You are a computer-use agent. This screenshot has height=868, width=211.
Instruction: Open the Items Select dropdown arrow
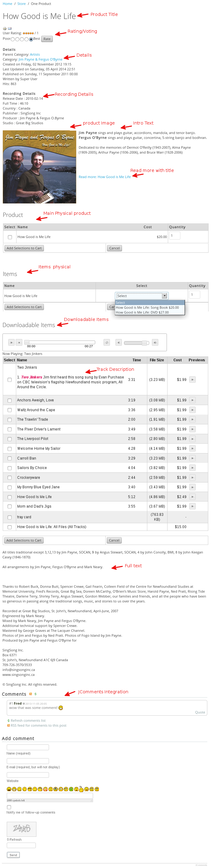click(x=164, y=296)
